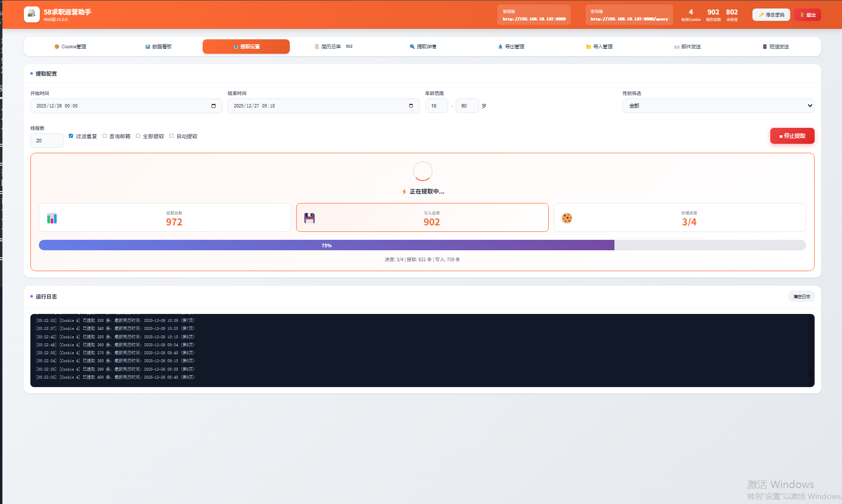Screen dimensions: 842x504
Task: Open the calendar picker icon for 开始时间
Action: click(214, 106)
